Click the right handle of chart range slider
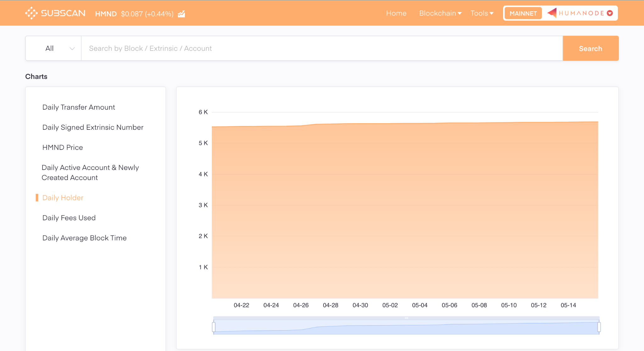 tap(599, 327)
